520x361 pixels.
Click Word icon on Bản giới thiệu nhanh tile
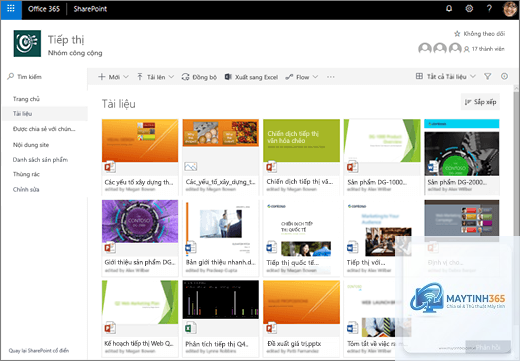[x=191, y=248]
